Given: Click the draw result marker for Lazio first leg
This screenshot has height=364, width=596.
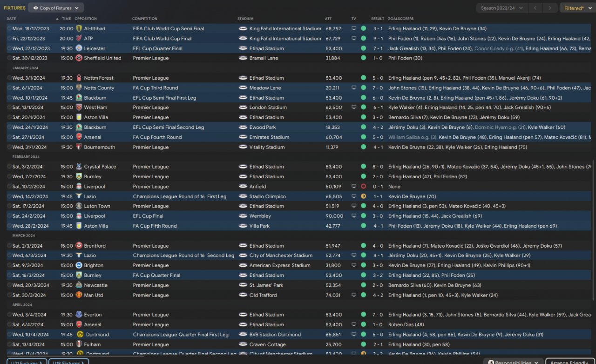Looking at the screenshot, I should (363, 196).
